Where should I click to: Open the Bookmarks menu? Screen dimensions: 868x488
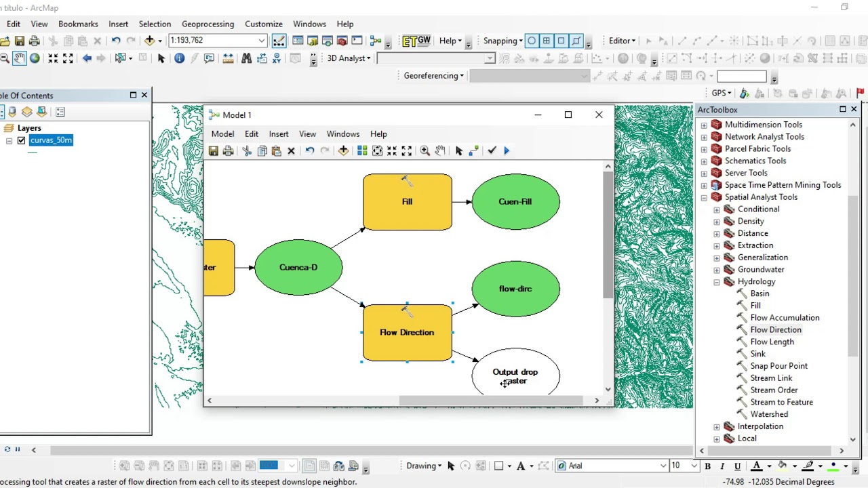tap(78, 24)
